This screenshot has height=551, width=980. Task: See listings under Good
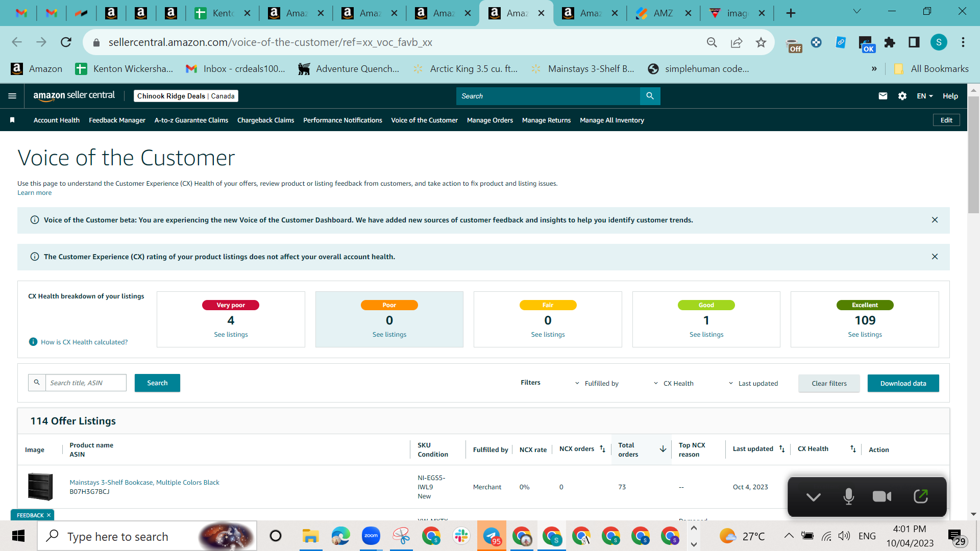click(x=706, y=334)
